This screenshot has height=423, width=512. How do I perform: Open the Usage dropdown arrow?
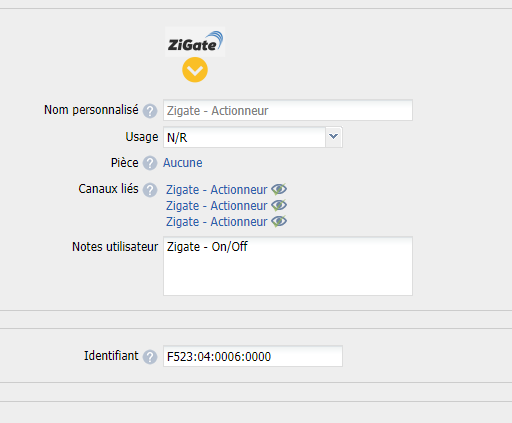click(334, 137)
